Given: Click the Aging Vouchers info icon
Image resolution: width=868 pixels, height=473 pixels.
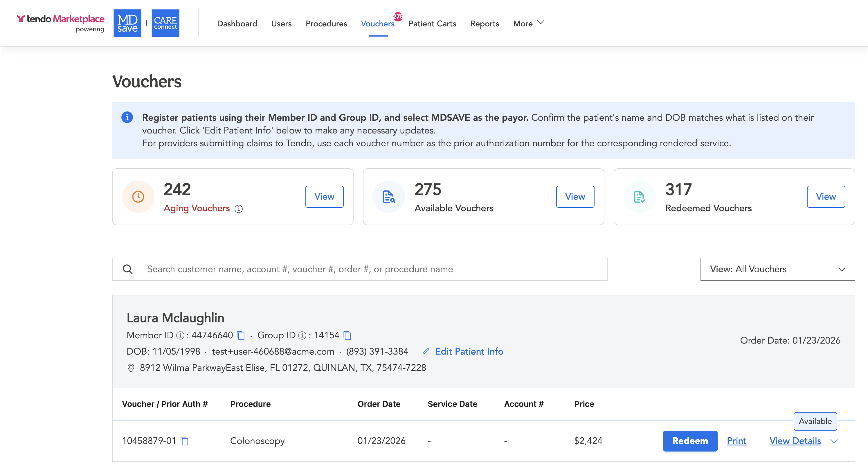Looking at the screenshot, I should click(239, 209).
